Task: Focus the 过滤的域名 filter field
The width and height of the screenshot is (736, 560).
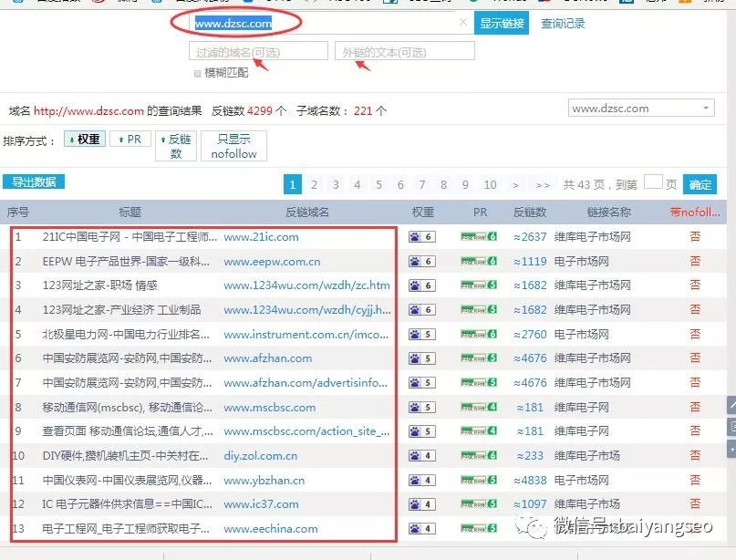Action: tap(258, 51)
